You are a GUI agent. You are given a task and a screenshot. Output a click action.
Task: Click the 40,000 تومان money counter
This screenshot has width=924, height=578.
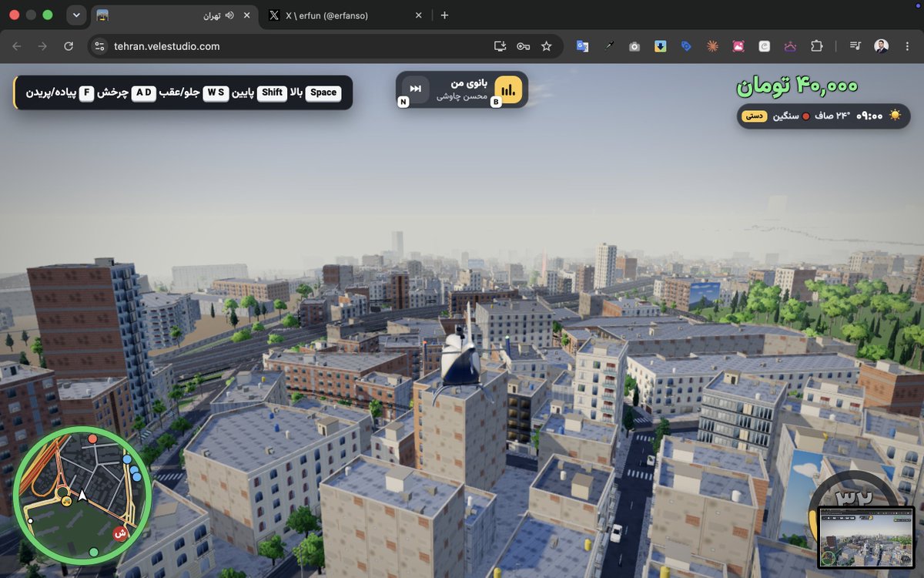click(796, 86)
